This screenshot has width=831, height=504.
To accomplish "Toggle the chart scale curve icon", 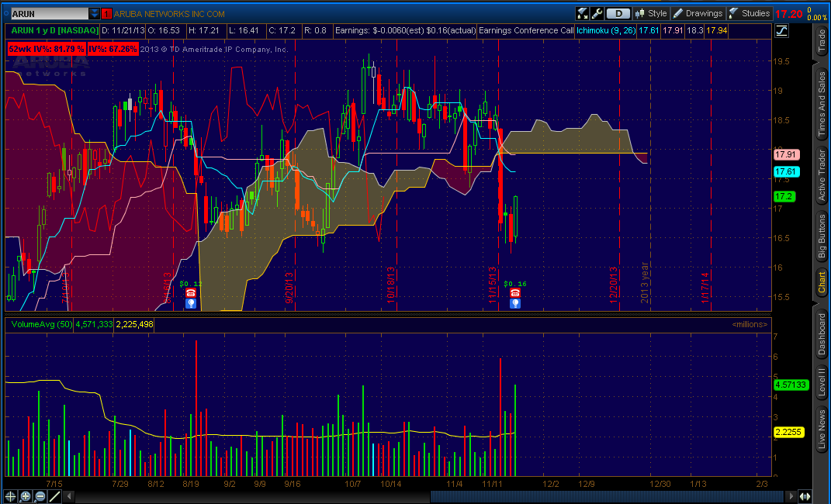I will [x=781, y=31].
